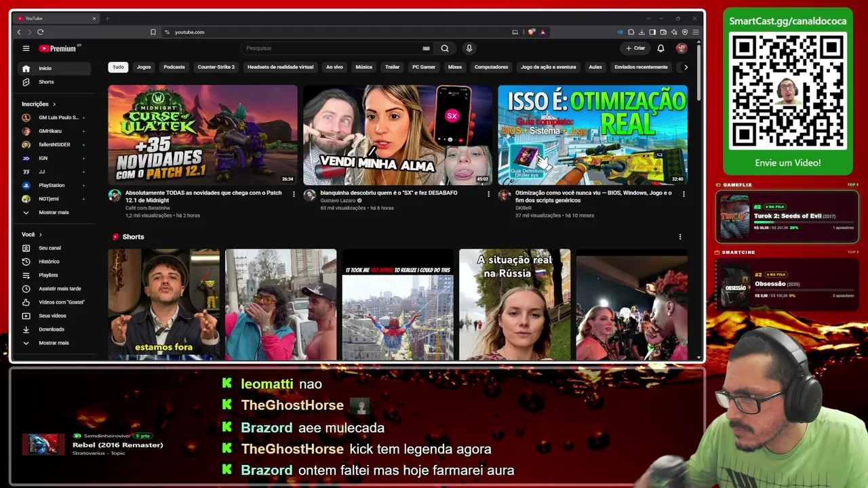
Task: Open the fallenINSIDER subscription channel
Action: [54, 144]
